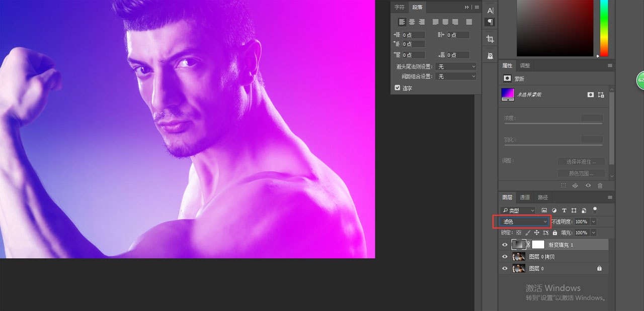Viewport: 644px width, 311px height.
Task: Open 填充 fill slider dropdown arrow
Action: point(594,233)
